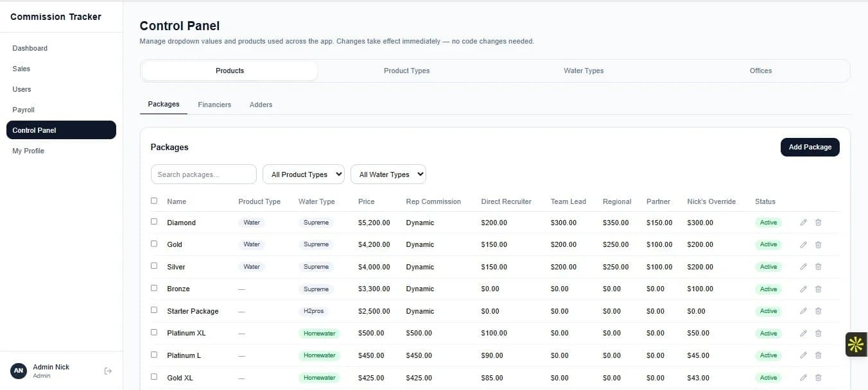Open the All Water Types dropdown
This screenshot has width=868, height=390.
(x=388, y=174)
